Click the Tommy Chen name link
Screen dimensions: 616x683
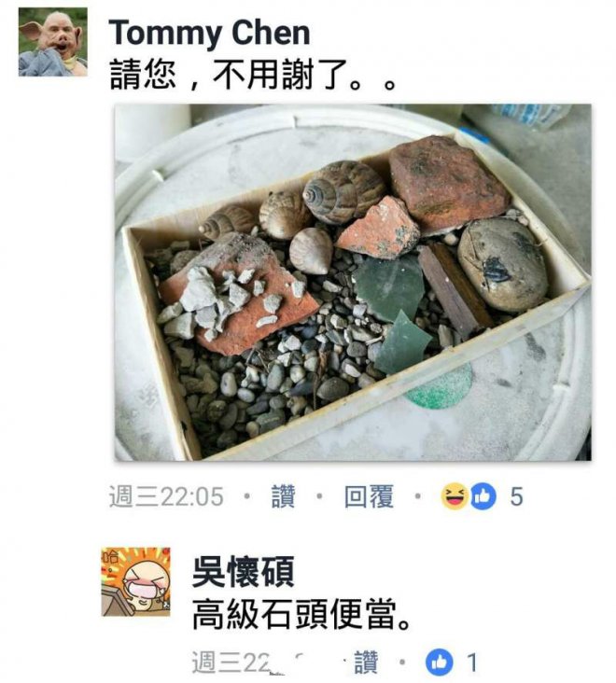[x=209, y=34]
